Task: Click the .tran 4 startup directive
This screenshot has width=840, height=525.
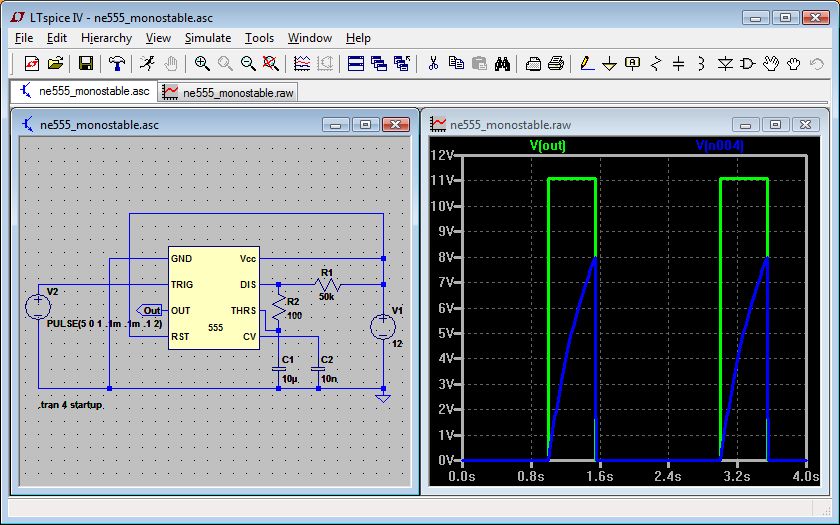Action: tap(71, 405)
